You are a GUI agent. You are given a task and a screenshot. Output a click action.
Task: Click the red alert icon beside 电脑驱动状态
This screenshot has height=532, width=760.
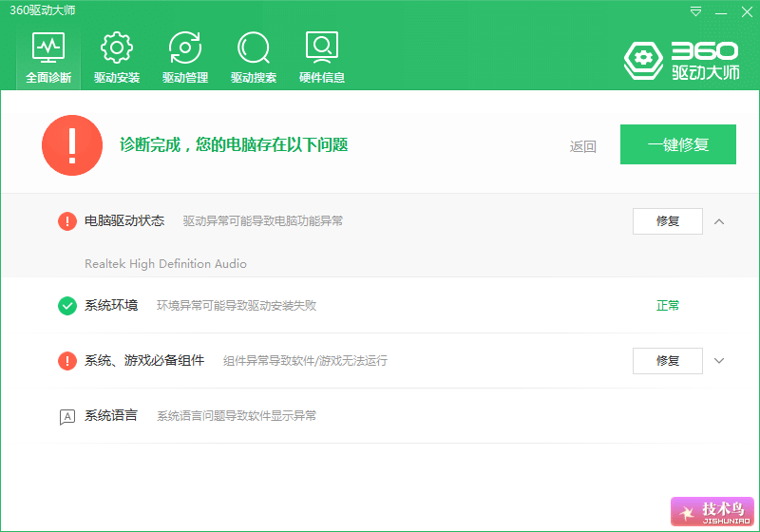point(67,221)
